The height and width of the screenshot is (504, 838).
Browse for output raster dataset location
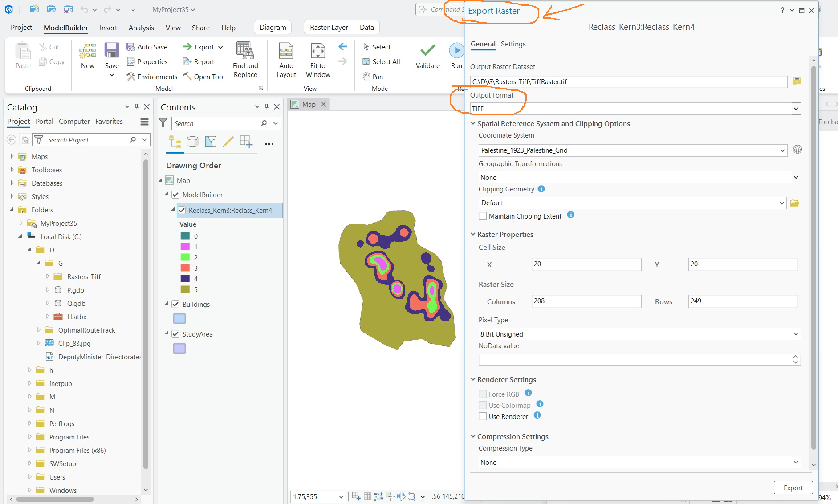point(797,81)
